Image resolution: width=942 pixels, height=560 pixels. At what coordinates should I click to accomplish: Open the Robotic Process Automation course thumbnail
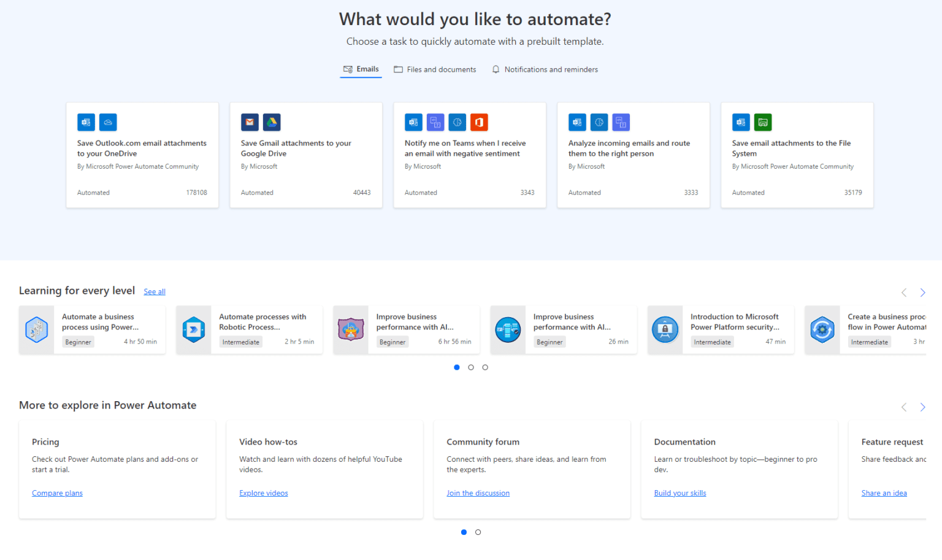coord(194,329)
